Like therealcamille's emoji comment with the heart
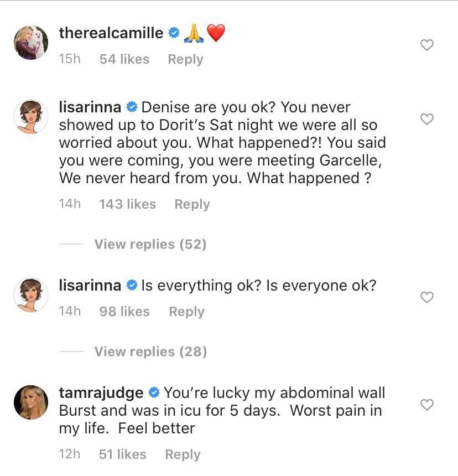 pos(426,45)
